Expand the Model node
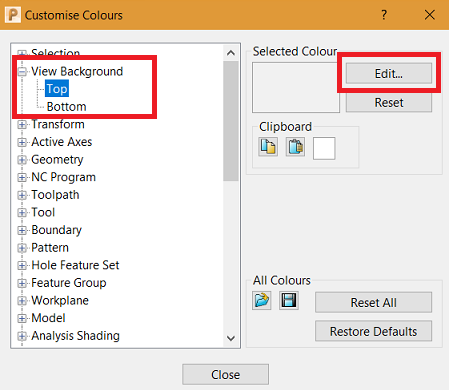The image size is (449, 390). [x=22, y=319]
